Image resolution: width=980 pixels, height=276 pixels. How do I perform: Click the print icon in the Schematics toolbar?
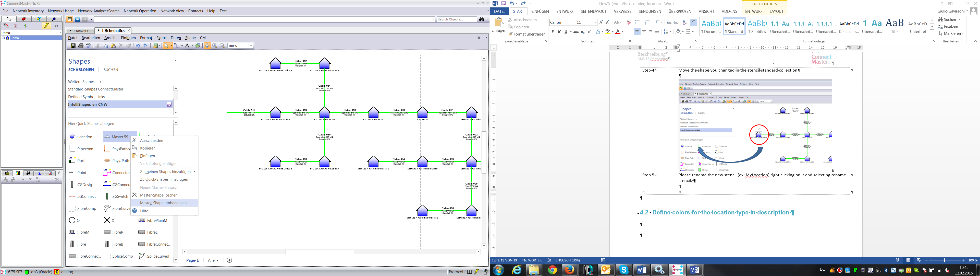pos(81,46)
